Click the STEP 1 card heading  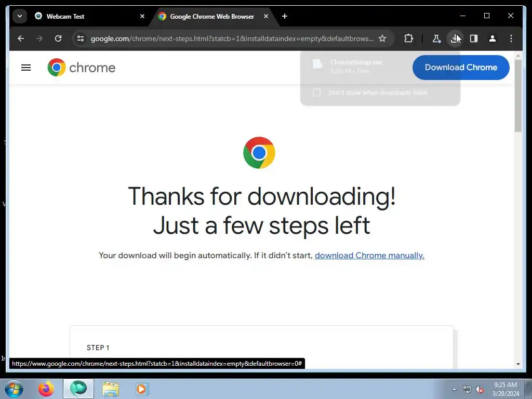click(98, 348)
